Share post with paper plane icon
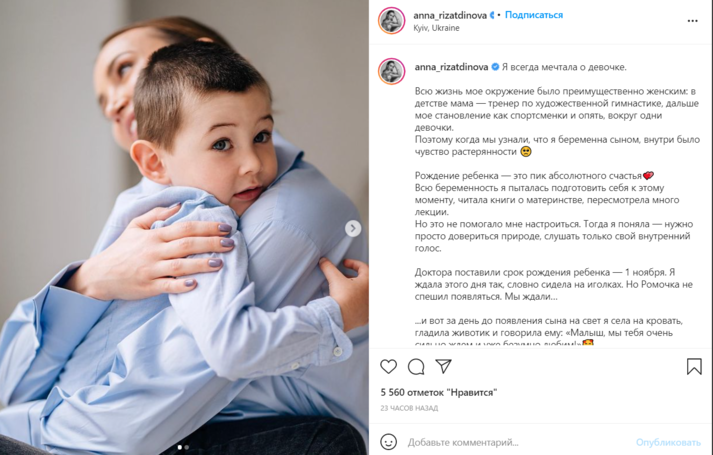 click(443, 366)
